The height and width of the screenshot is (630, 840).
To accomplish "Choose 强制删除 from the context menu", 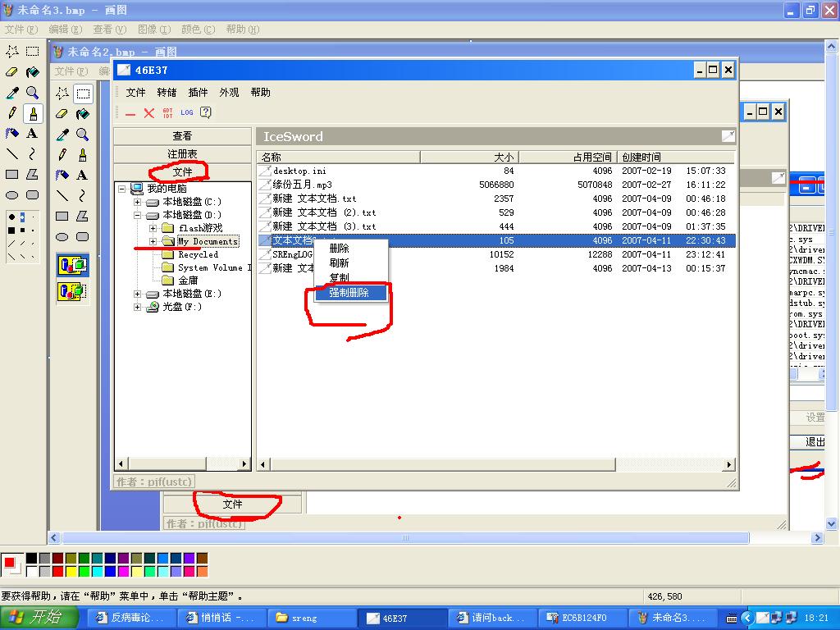I will click(x=349, y=293).
